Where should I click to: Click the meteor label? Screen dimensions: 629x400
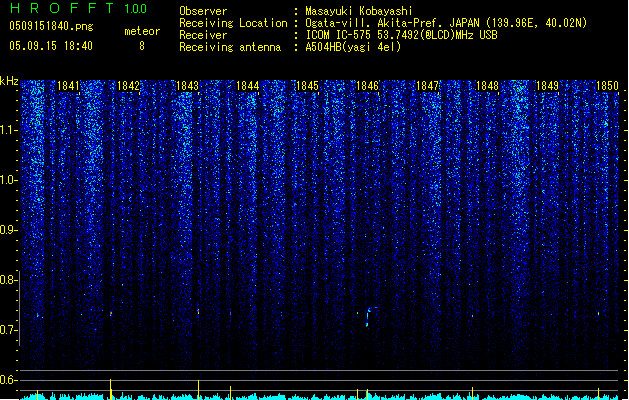pos(142,31)
